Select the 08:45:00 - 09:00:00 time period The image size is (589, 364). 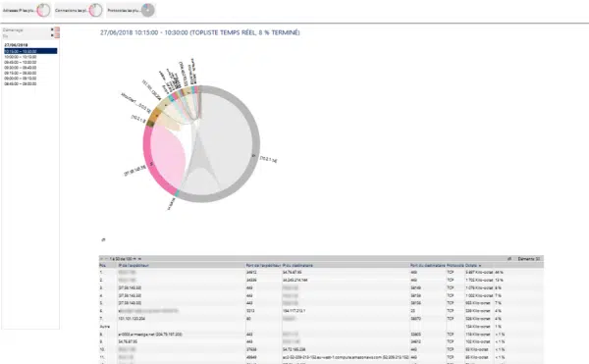(21, 84)
